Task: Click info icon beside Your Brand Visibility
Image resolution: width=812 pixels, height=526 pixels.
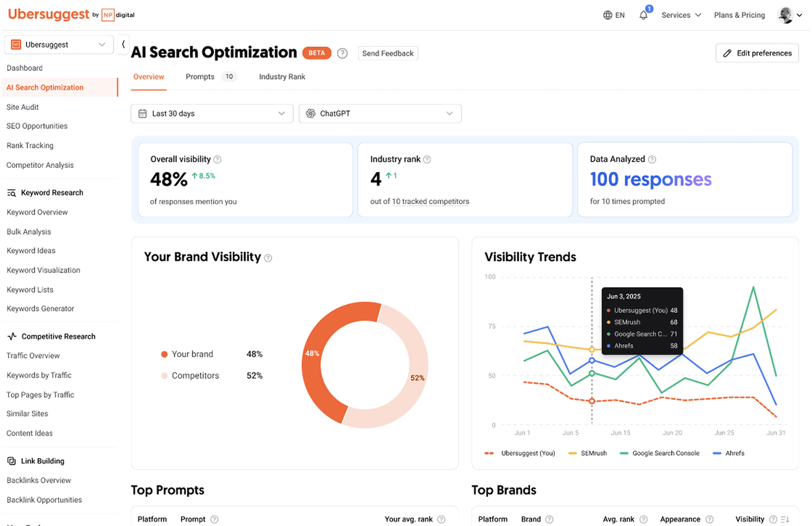Action: tap(268, 259)
